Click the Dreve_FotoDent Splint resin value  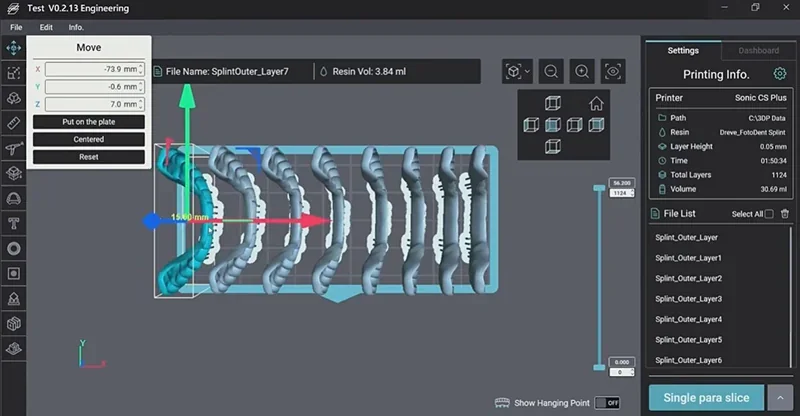753,132
